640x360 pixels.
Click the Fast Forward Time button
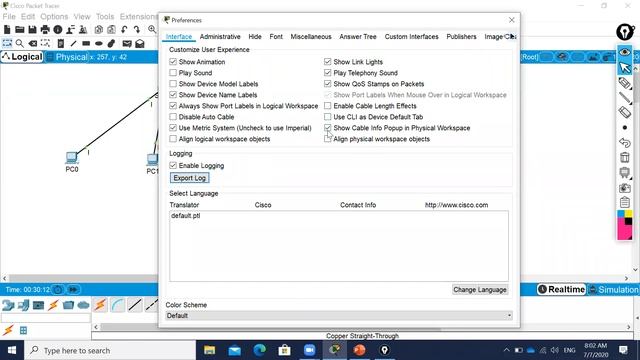73,289
